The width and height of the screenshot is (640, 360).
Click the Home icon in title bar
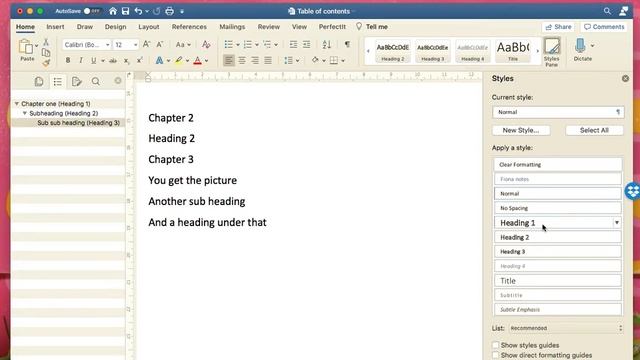coord(113,11)
